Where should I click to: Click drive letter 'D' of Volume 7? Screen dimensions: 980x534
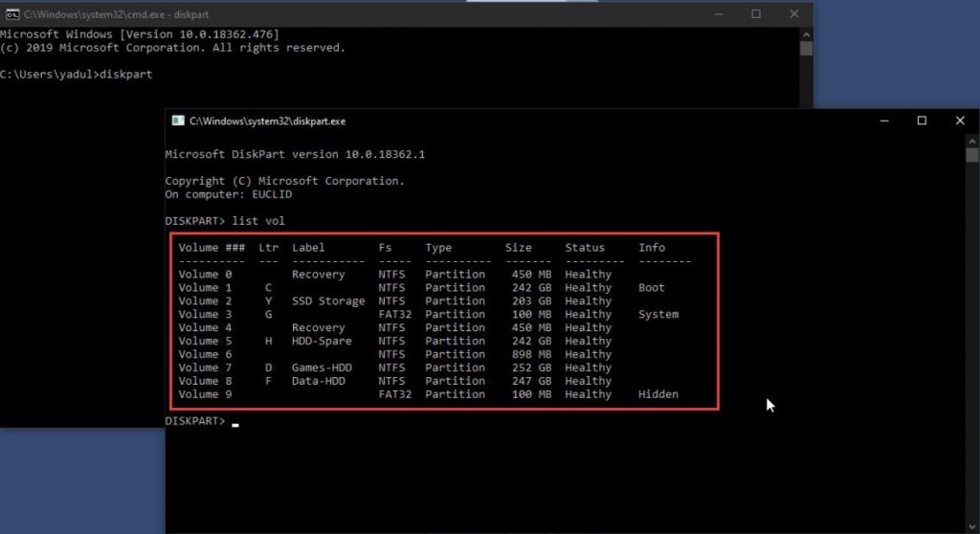[268, 367]
